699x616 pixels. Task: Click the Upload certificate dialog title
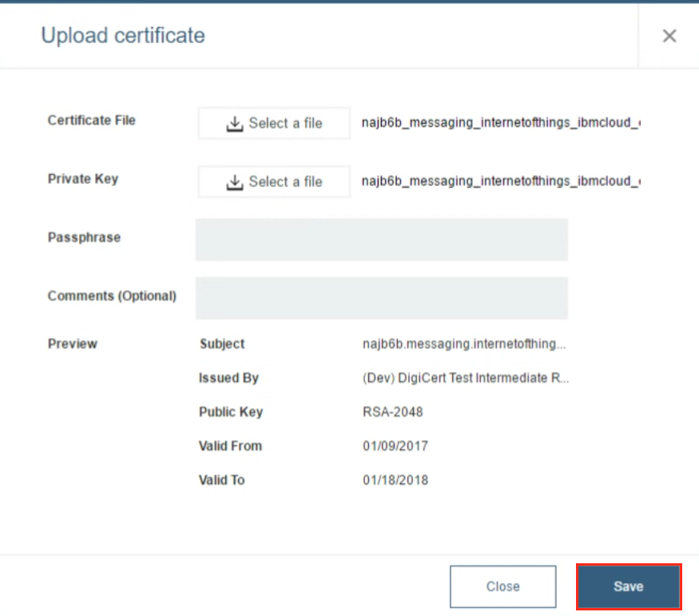tap(123, 36)
